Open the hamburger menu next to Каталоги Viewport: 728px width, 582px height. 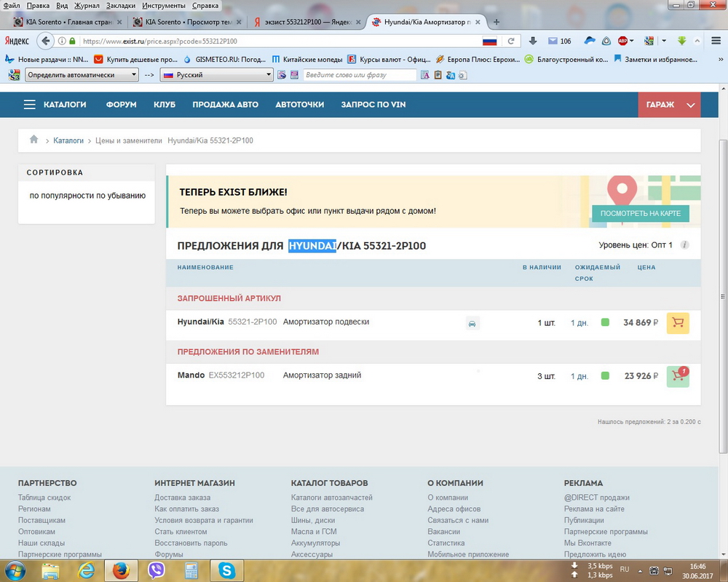(x=29, y=105)
